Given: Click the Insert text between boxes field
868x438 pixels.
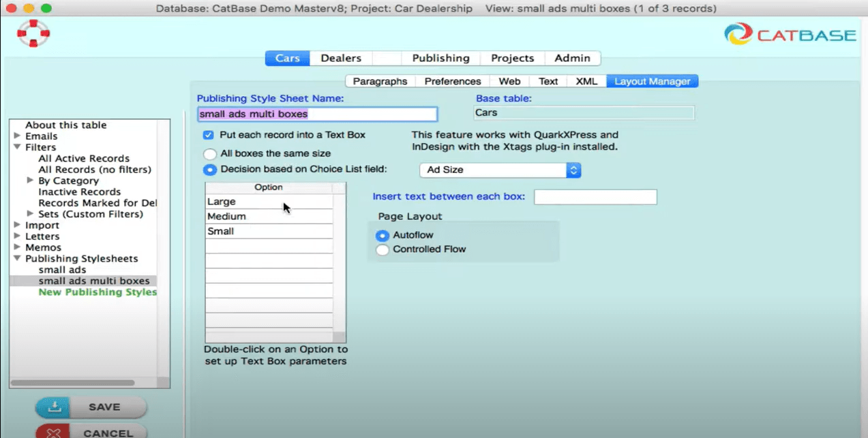Looking at the screenshot, I should coord(595,197).
